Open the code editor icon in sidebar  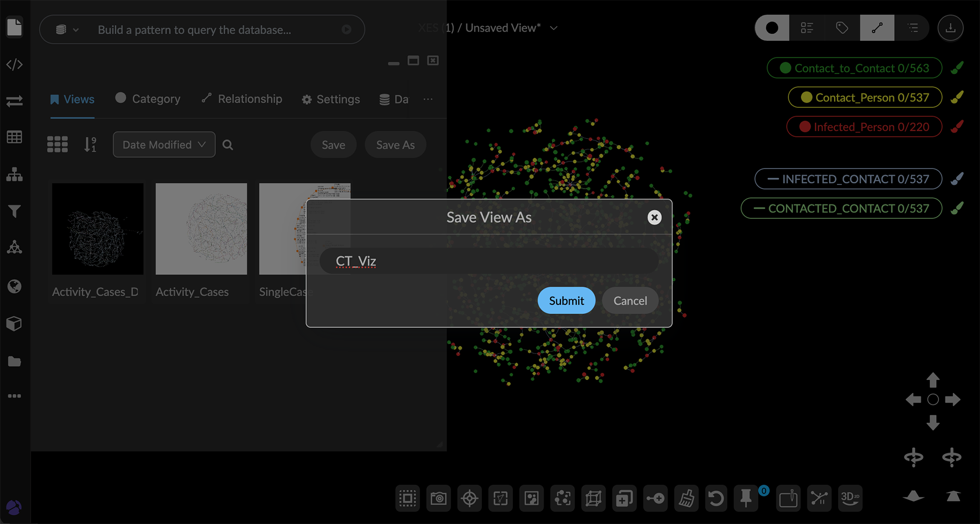(14, 64)
